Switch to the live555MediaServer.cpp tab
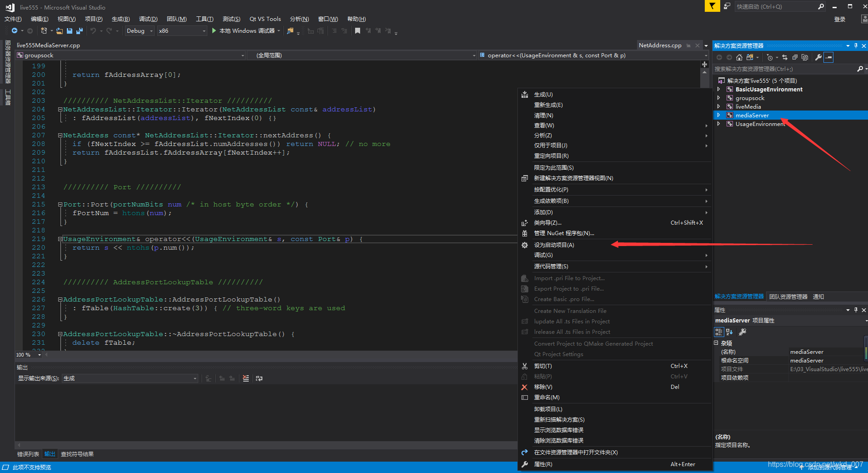Image resolution: width=868 pixels, height=473 pixels. [48, 45]
